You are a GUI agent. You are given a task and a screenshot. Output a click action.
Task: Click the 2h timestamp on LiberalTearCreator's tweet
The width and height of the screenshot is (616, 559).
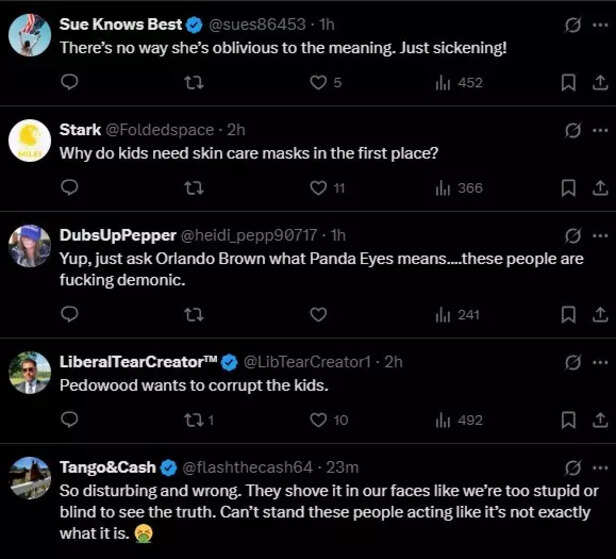[393, 362]
